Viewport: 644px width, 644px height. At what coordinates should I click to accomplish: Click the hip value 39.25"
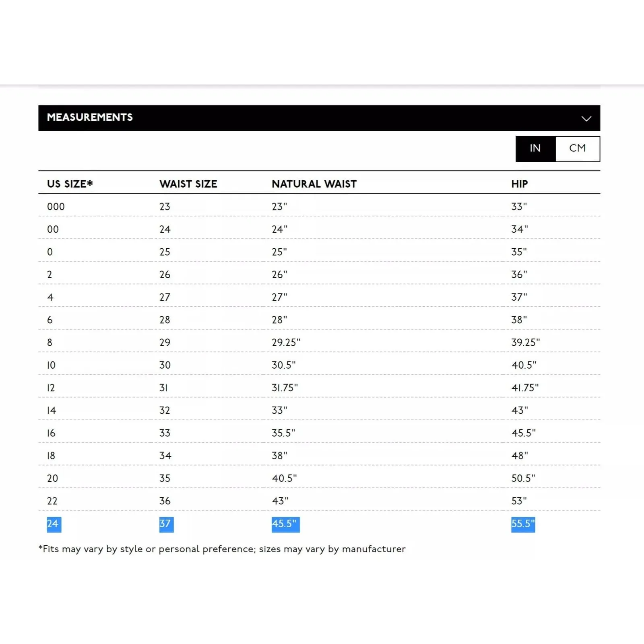coord(525,343)
